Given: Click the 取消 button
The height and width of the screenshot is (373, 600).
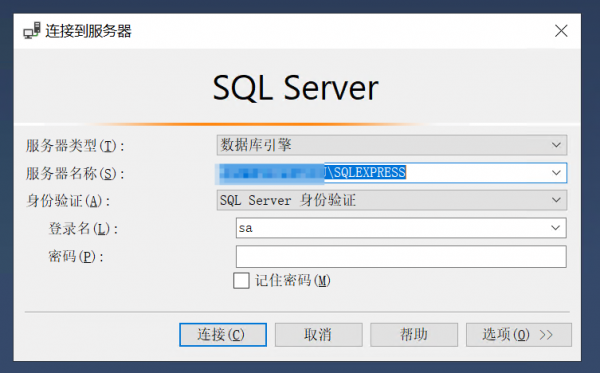Looking at the screenshot, I should pyautogui.click(x=318, y=335).
